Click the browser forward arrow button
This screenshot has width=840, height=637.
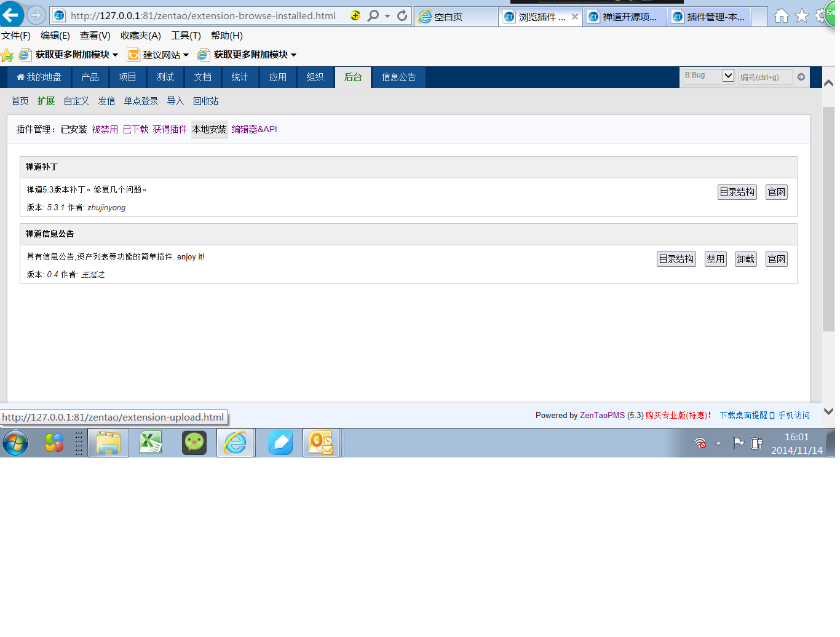[36, 15]
